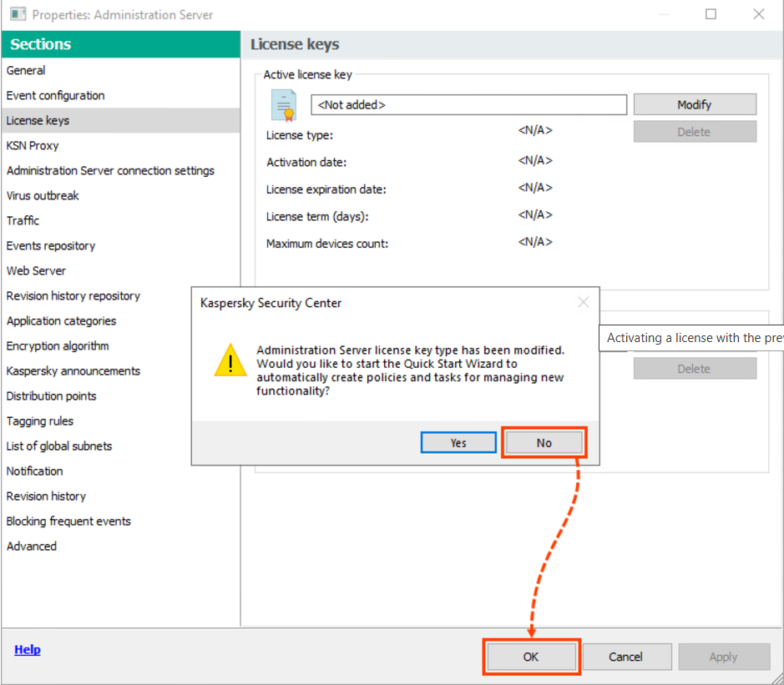The height and width of the screenshot is (685, 784).
Task: Select the License keys section
Action: click(120, 120)
